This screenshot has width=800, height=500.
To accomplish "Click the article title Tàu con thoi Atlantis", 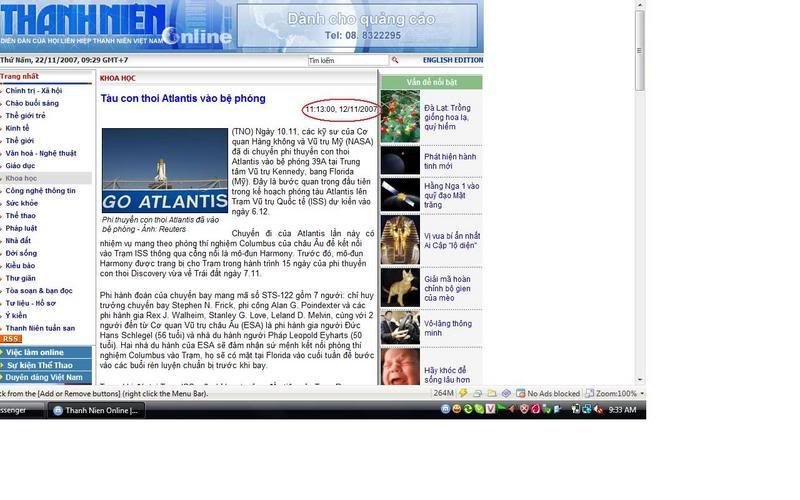I will 183,98.
